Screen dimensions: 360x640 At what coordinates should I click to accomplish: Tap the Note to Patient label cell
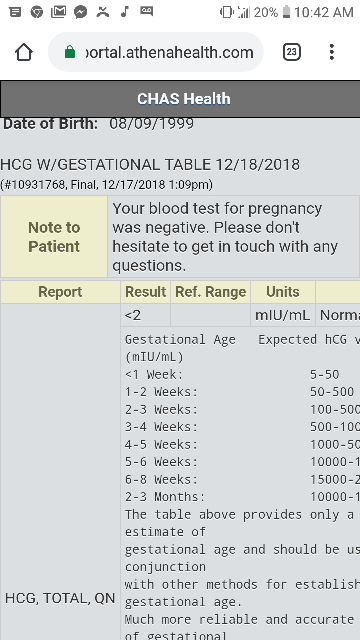[x=54, y=237]
